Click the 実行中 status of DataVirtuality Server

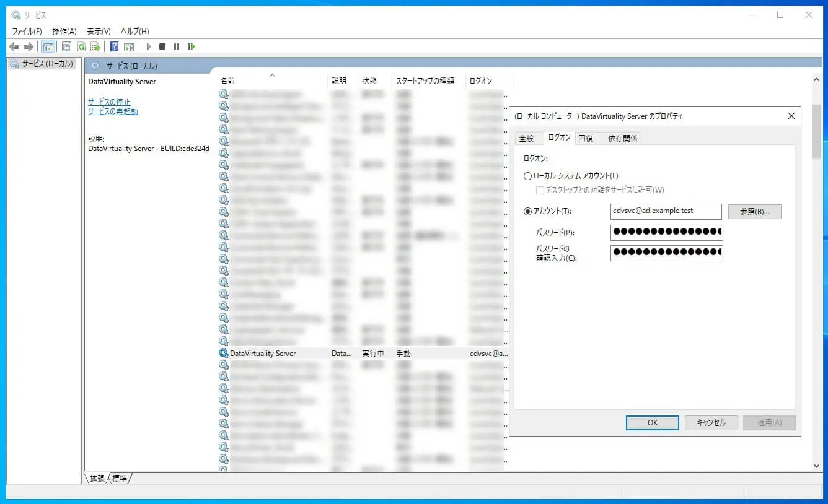[373, 354]
